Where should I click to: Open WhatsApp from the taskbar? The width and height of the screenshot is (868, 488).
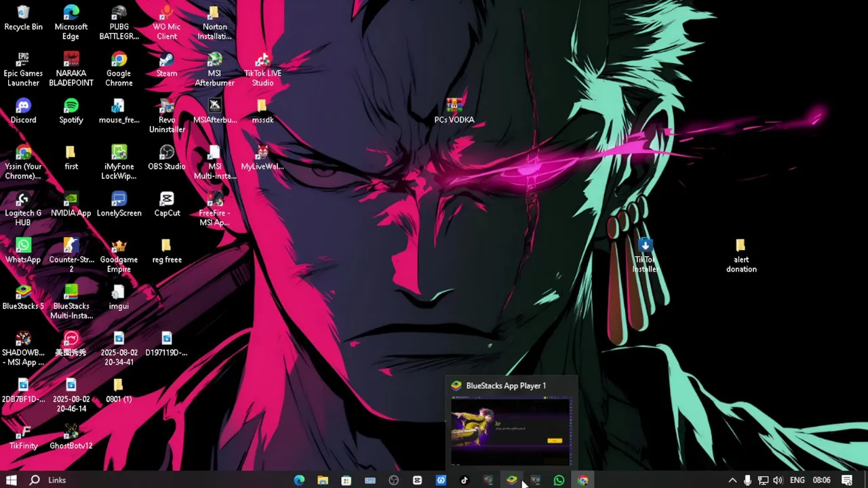coord(559,480)
